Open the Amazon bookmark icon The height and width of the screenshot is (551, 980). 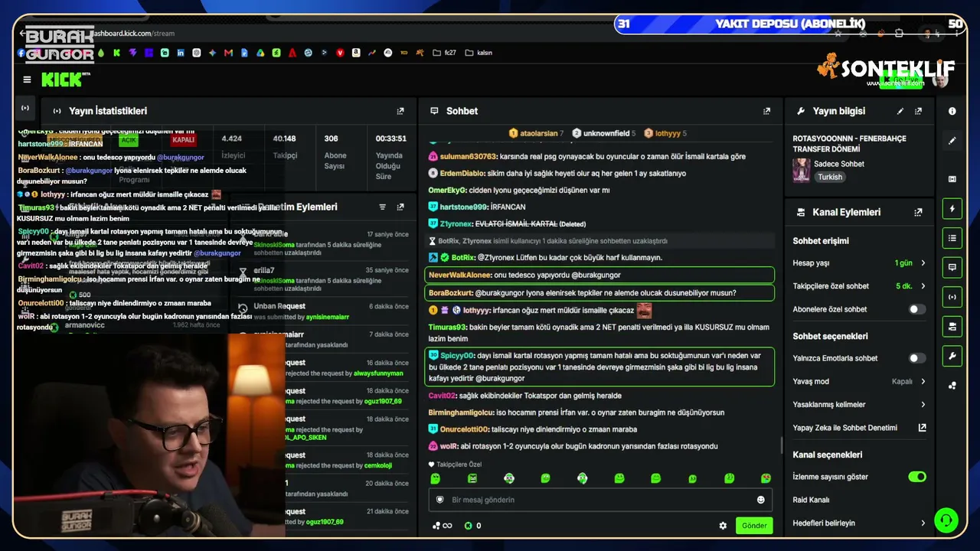click(356, 53)
